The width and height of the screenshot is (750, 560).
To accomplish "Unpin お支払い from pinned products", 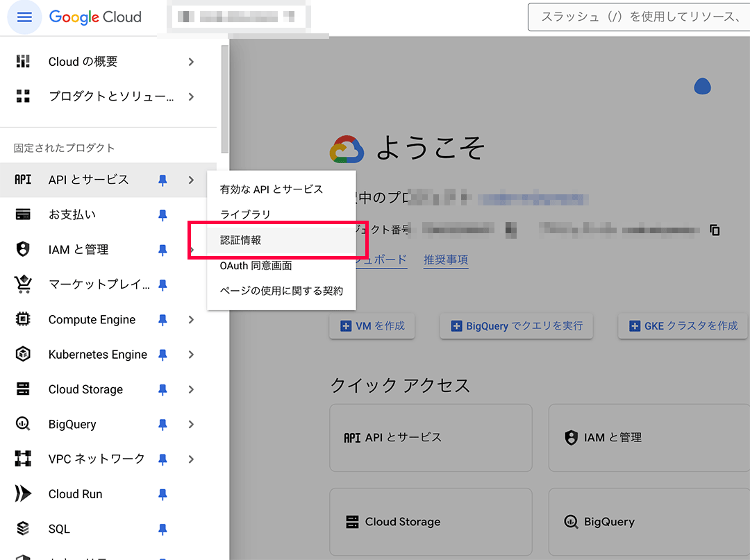I will point(162,215).
